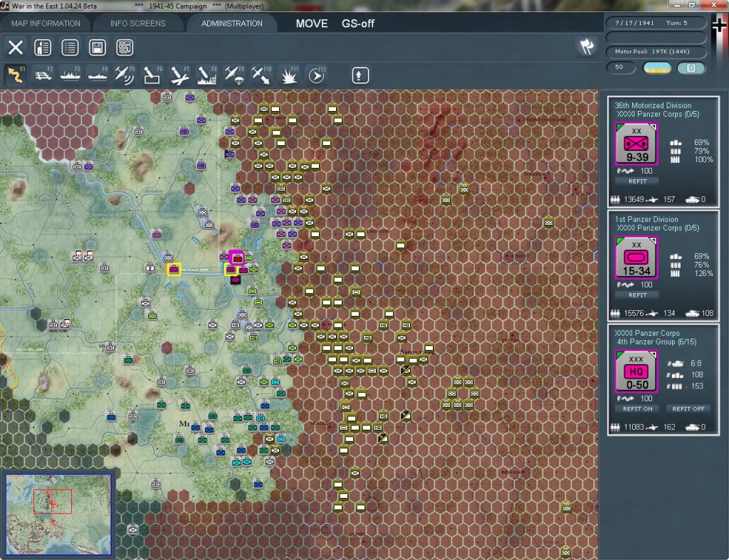
Task: Click the End turn (F12) icon
Action: click(317, 75)
